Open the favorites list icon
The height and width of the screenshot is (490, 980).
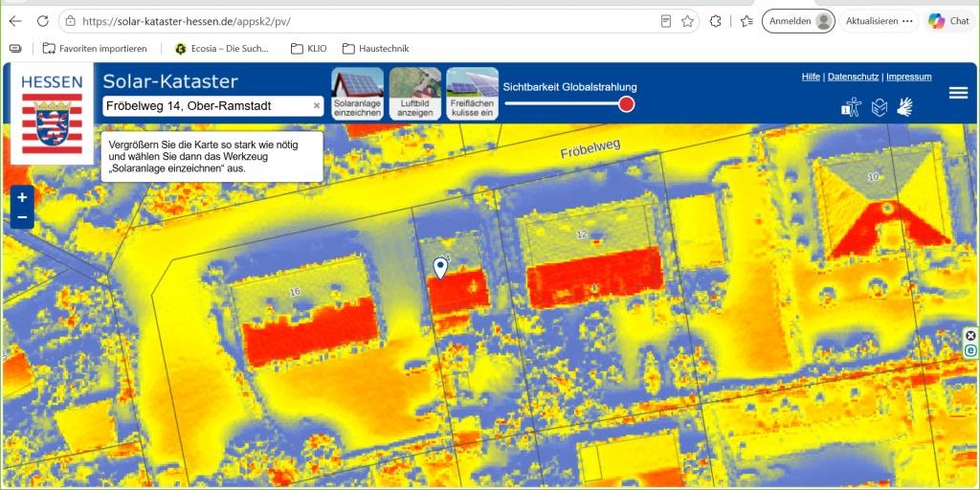click(x=746, y=21)
